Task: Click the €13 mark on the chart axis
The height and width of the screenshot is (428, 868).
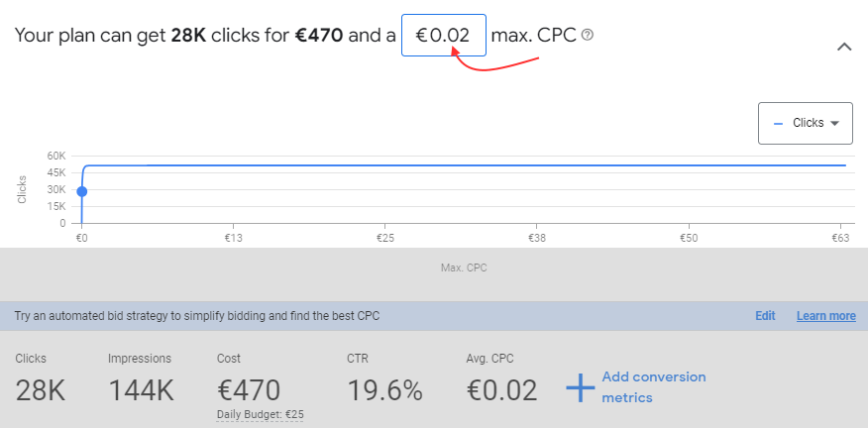Action: click(234, 238)
